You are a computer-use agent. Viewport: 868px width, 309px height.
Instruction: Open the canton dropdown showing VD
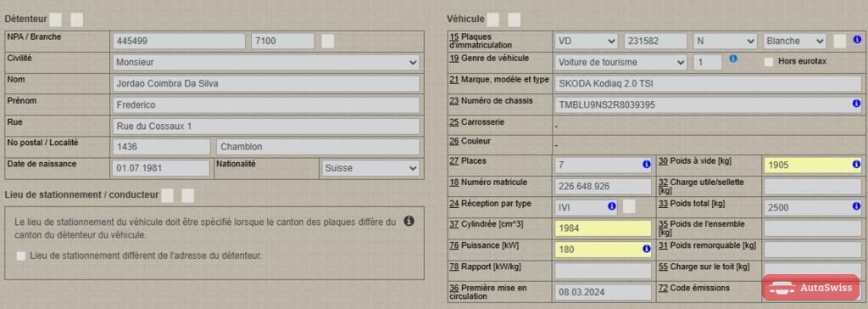coord(587,41)
